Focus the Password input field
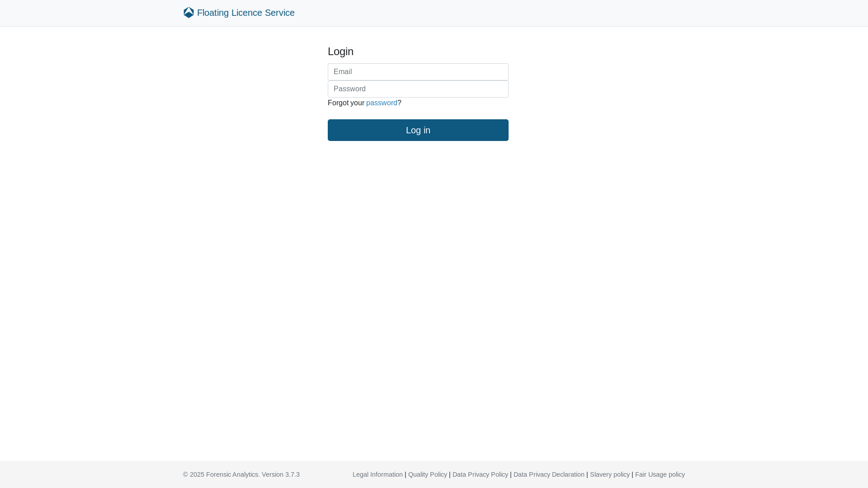The height and width of the screenshot is (488, 868). 418,89
